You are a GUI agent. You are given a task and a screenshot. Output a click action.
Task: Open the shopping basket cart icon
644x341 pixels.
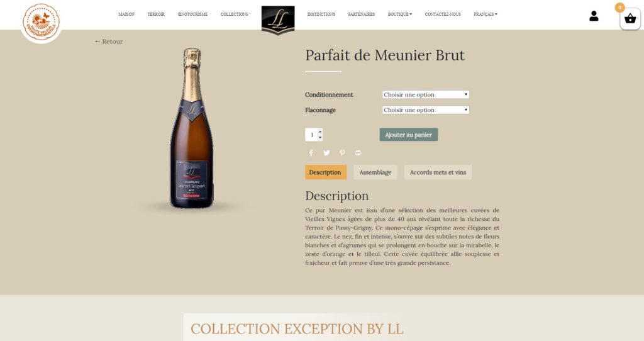point(630,19)
